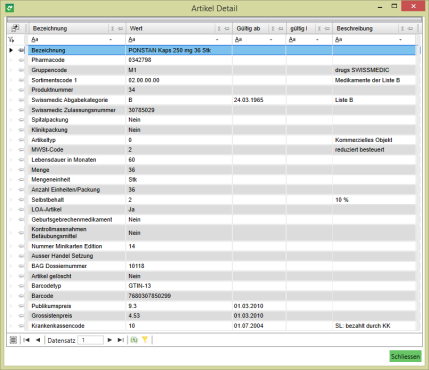The width and height of the screenshot is (429, 370).
Task: Select Grossistenpreis value 4.53
Action: 134,316
